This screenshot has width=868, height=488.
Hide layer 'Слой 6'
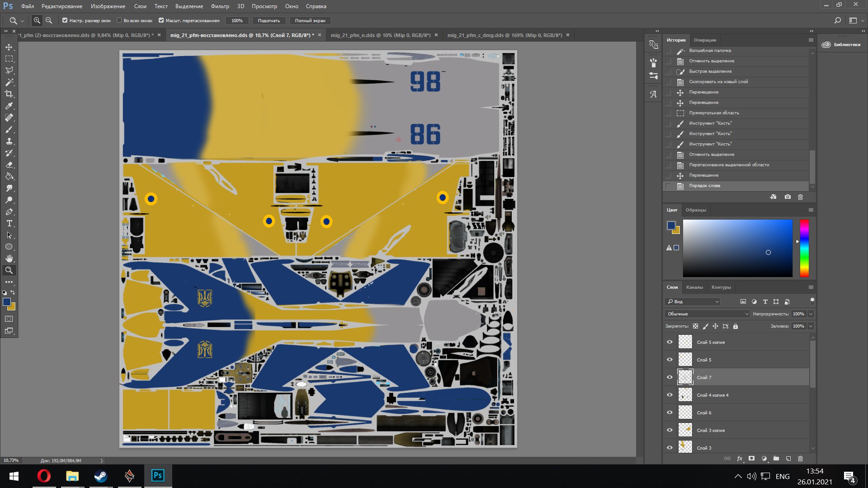click(x=670, y=413)
